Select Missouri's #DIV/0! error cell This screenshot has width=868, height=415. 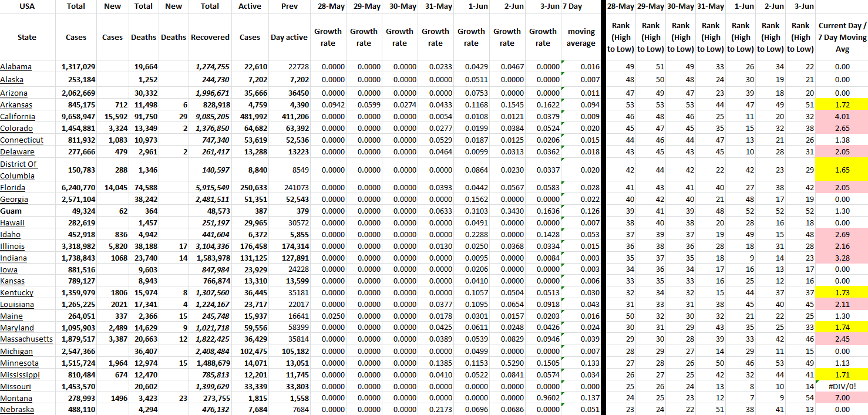coord(842,386)
